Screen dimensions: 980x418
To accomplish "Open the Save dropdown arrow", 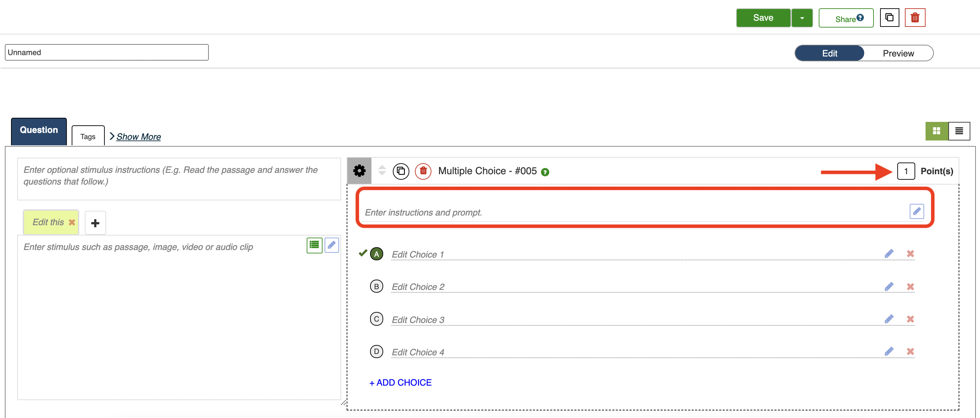I will pyautogui.click(x=802, y=18).
